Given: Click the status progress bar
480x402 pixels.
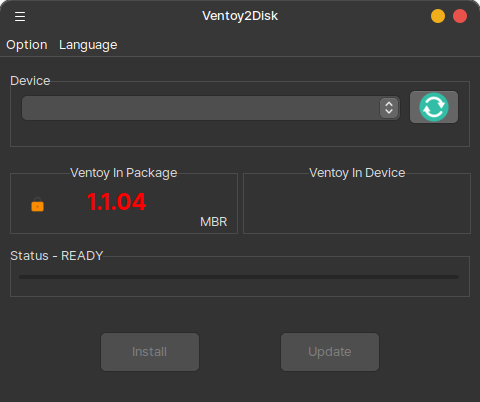Looking at the screenshot, I should pos(239,277).
